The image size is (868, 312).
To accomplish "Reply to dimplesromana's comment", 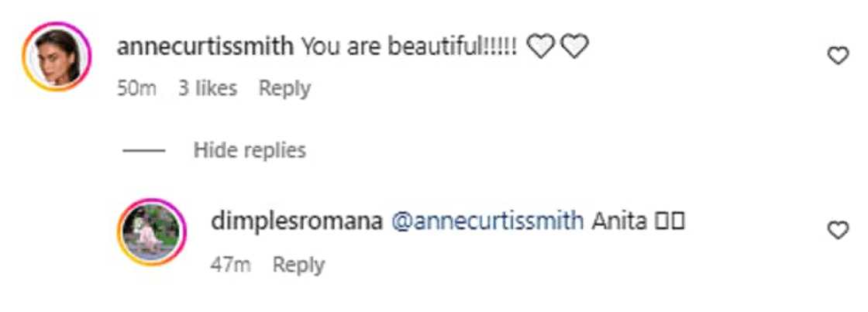I will 298,265.
